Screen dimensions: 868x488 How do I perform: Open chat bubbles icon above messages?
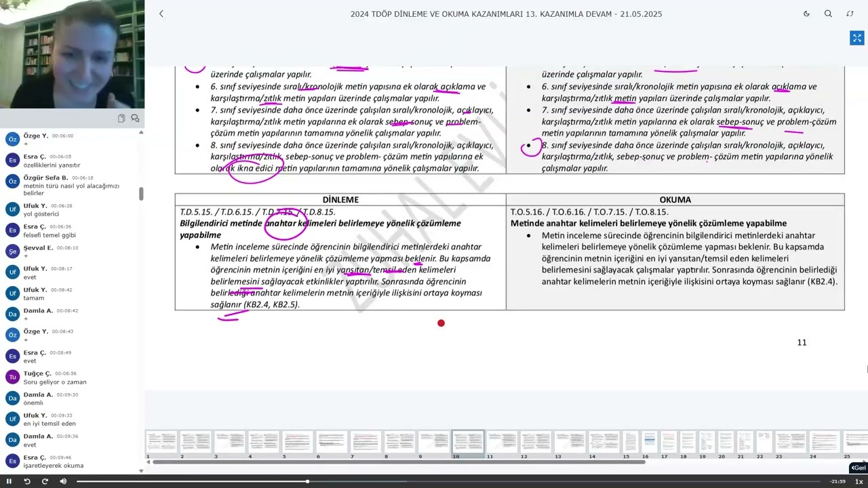click(135, 118)
